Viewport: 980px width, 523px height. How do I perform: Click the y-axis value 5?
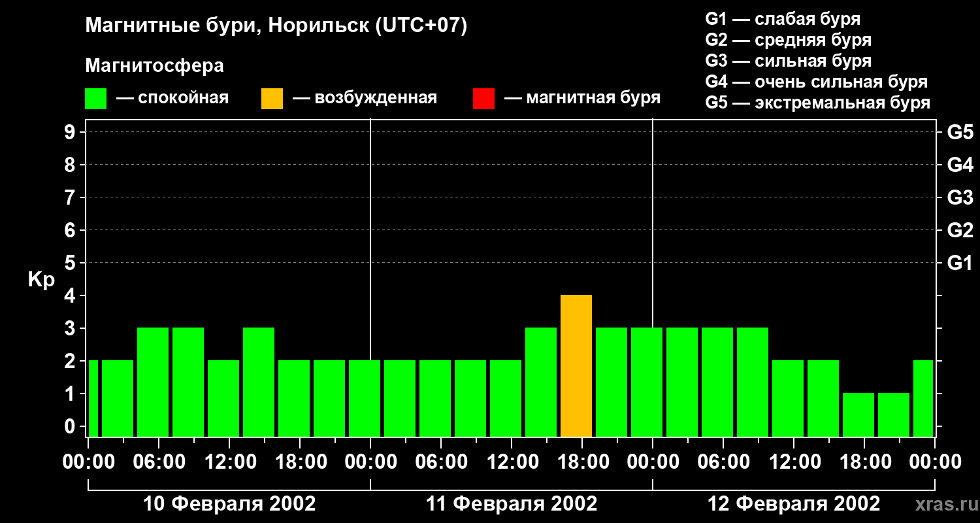tap(71, 263)
